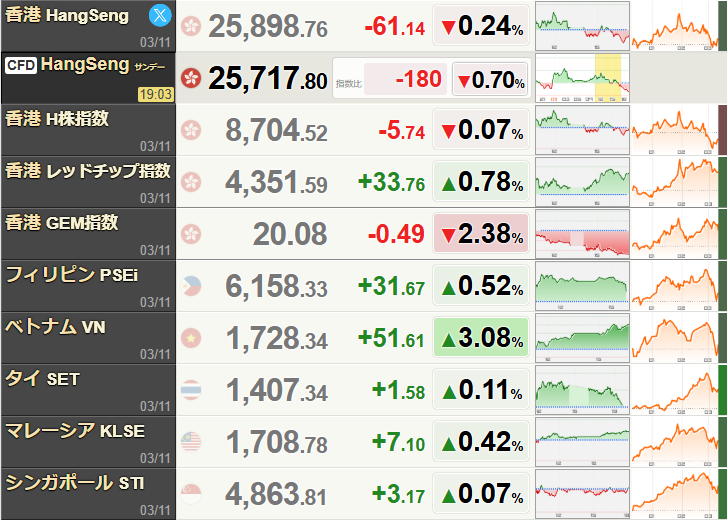Click the タイ SET intraday mini chart
This screenshot has height=520, width=727.
tap(582, 390)
